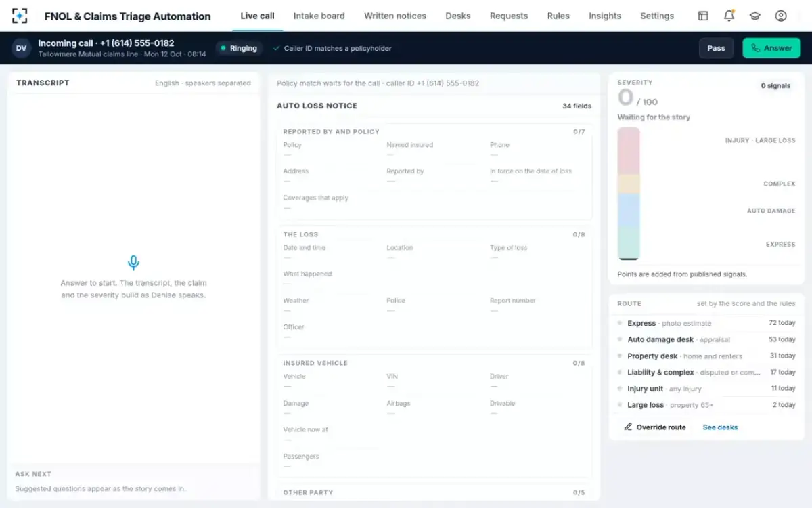Click the VIN field

(x=434, y=381)
